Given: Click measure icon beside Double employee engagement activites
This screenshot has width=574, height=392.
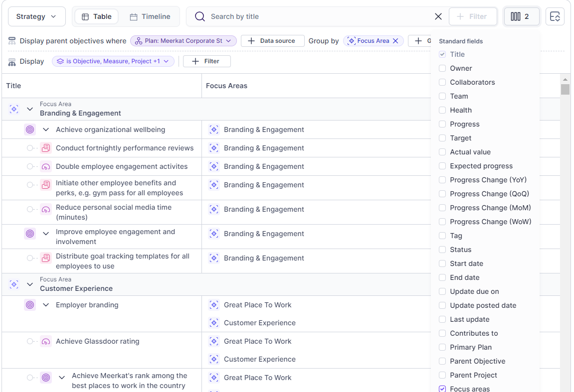Looking at the screenshot, I should coord(46,166).
